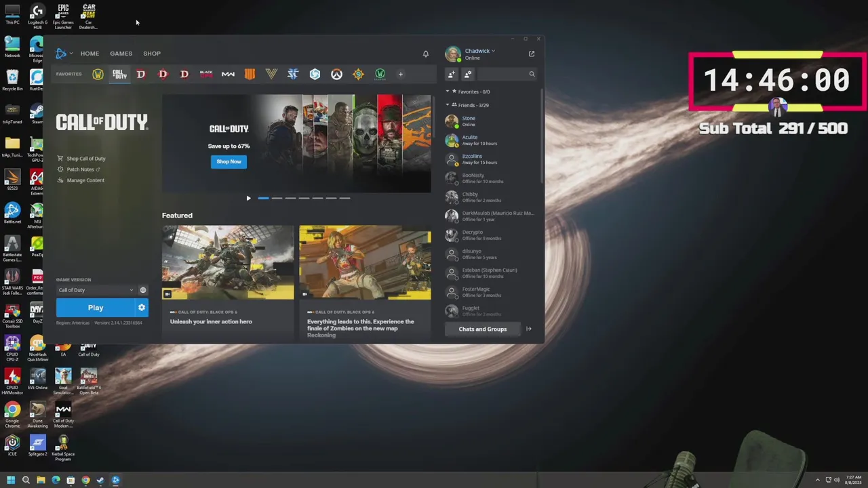Open game settings gear beside Play

coord(142,308)
